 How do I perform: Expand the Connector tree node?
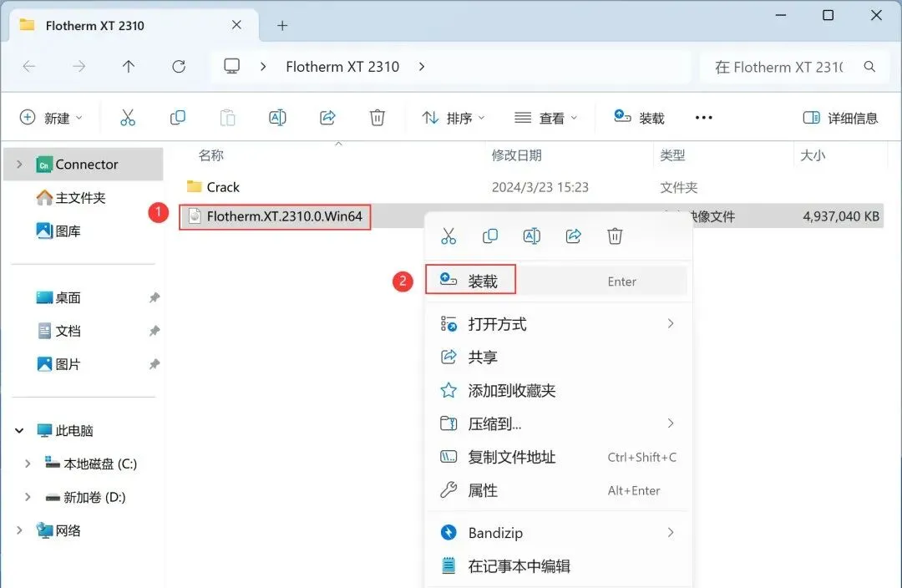[19, 165]
